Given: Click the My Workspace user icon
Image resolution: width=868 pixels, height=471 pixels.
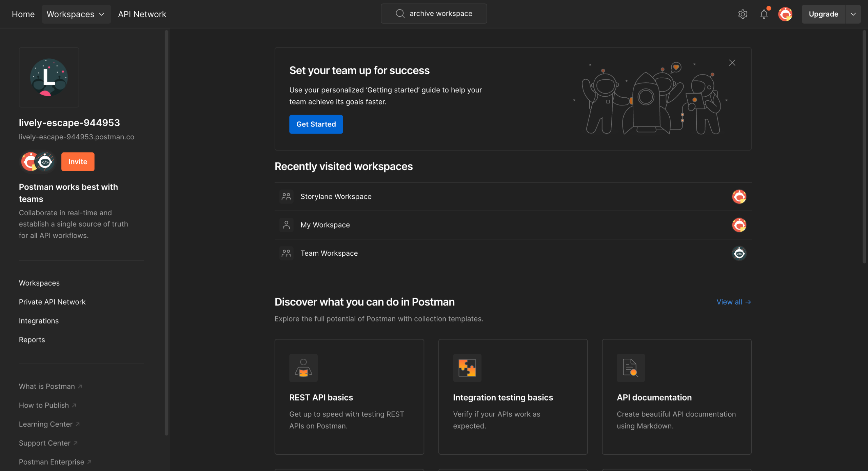Looking at the screenshot, I should (x=286, y=224).
